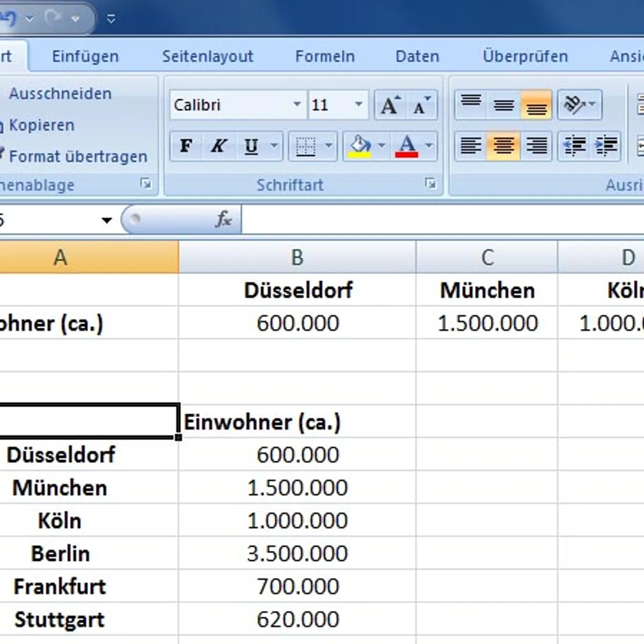
Task: Click the insert function fx icon
Action: pyautogui.click(x=223, y=219)
